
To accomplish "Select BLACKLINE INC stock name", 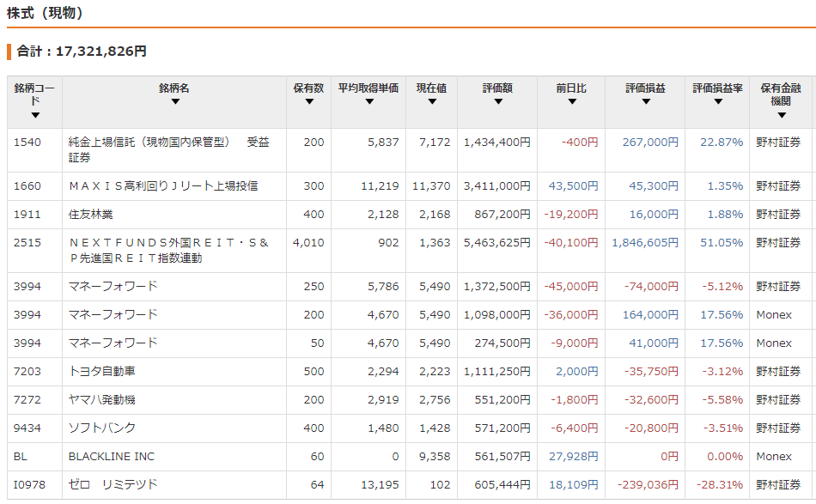I will pos(112,456).
